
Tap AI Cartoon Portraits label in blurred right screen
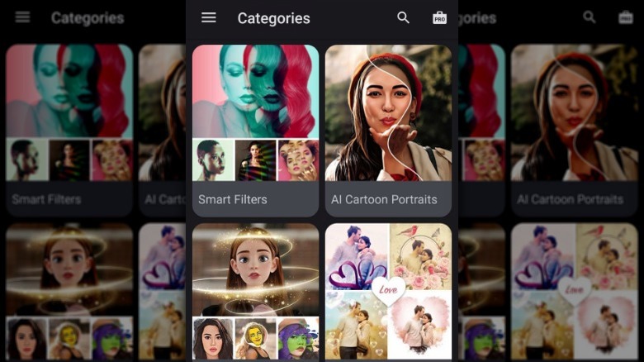570,199
